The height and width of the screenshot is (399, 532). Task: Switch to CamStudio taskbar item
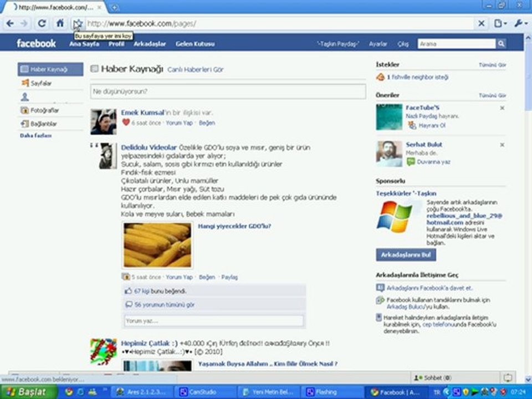pyautogui.click(x=206, y=392)
